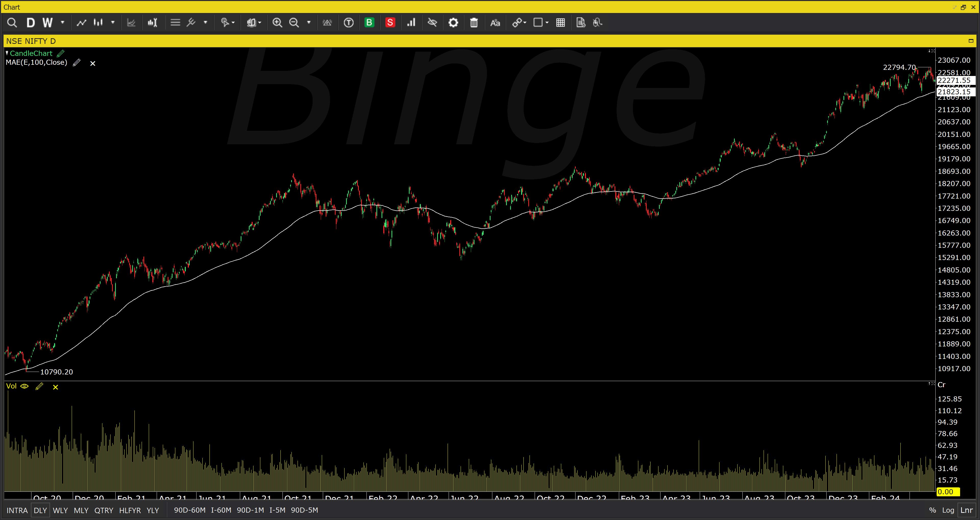This screenshot has height=520, width=980.
Task: Open chart settings gear icon
Action: pos(453,23)
